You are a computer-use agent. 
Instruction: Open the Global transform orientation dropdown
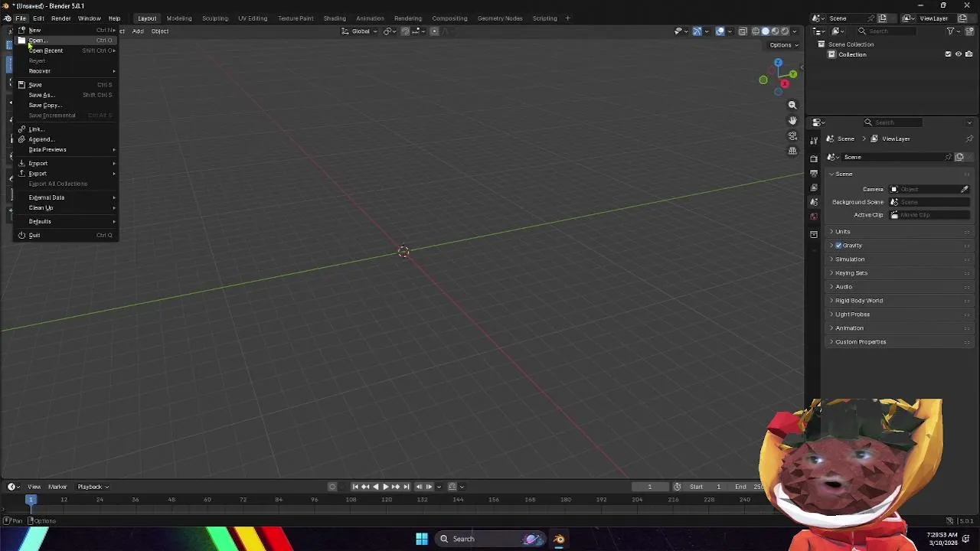pyautogui.click(x=359, y=31)
